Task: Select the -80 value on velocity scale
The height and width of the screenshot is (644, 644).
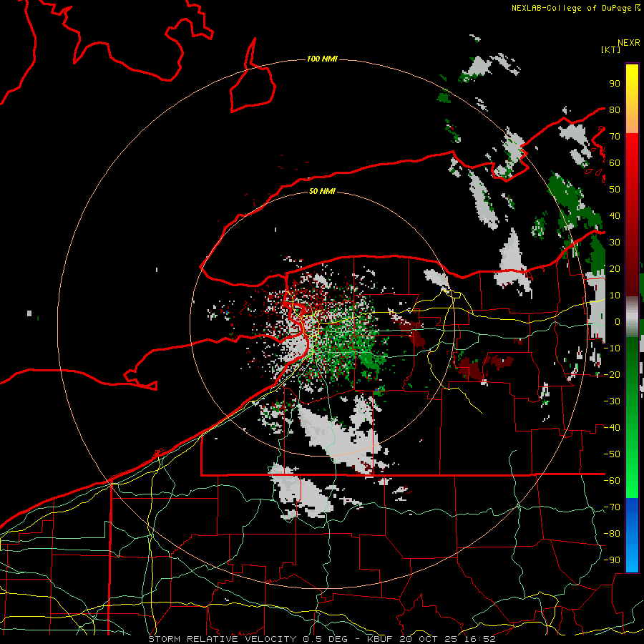Action: (612, 534)
